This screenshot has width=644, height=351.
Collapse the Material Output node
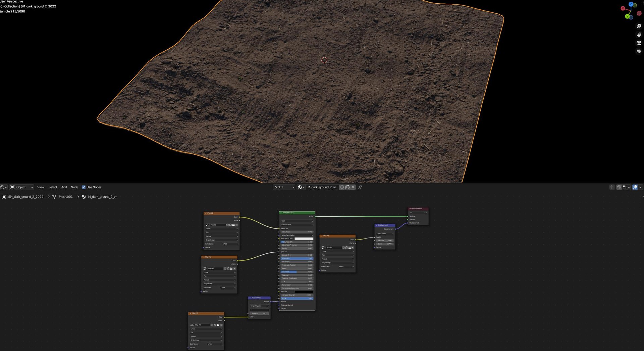pos(410,209)
